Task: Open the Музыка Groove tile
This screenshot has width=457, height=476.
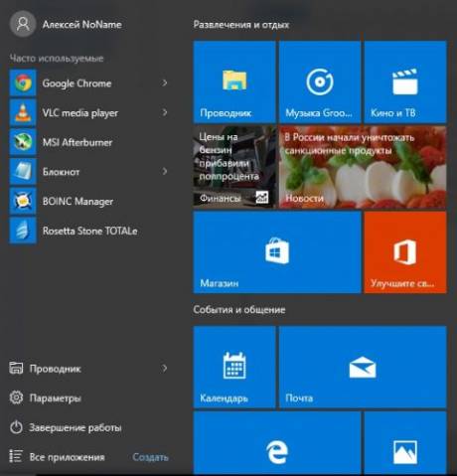Action: click(320, 81)
